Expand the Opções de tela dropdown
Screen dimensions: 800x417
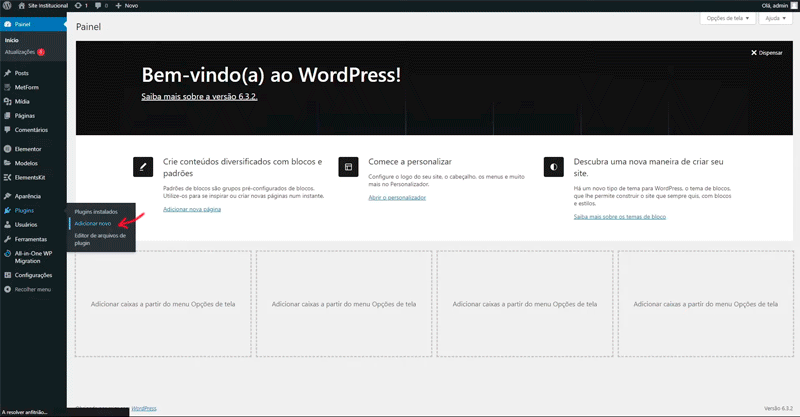728,18
